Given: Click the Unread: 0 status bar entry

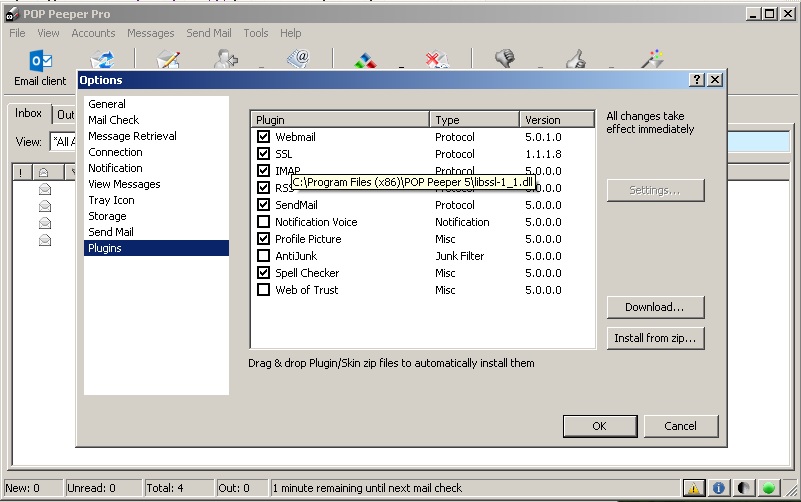Looking at the screenshot, I should [x=103, y=488].
